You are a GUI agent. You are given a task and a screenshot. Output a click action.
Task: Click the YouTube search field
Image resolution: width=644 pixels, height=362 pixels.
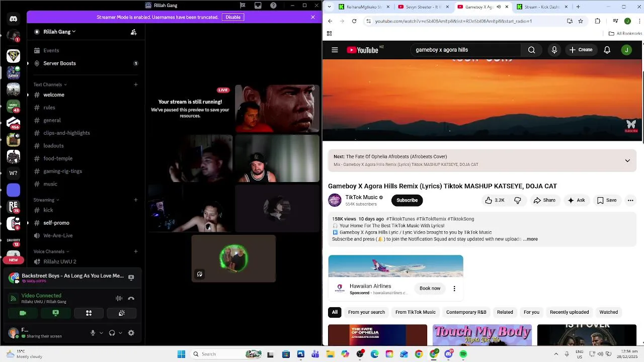pyautogui.click(x=465, y=50)
